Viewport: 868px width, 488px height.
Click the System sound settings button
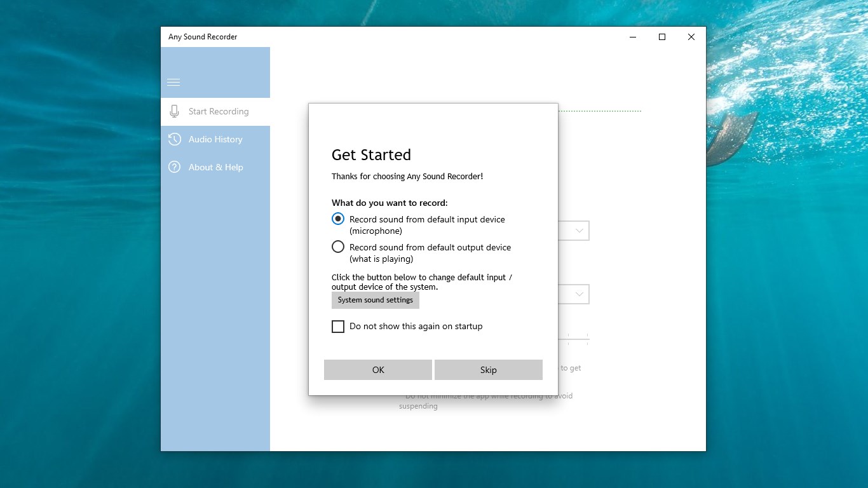click(x=375, y=300)
